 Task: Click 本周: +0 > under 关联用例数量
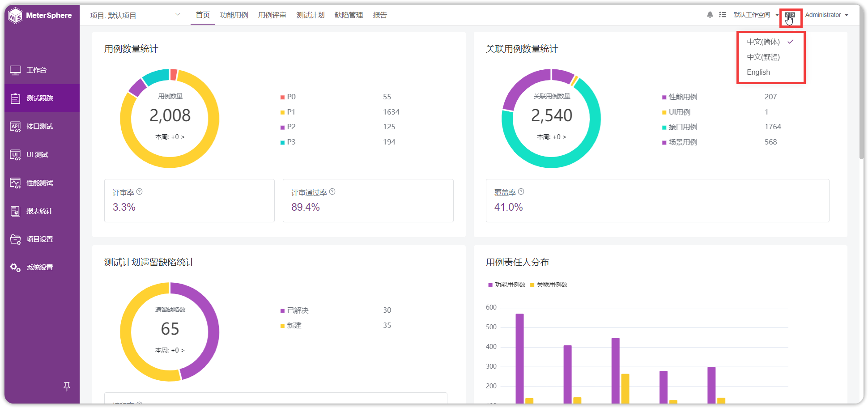552,137
